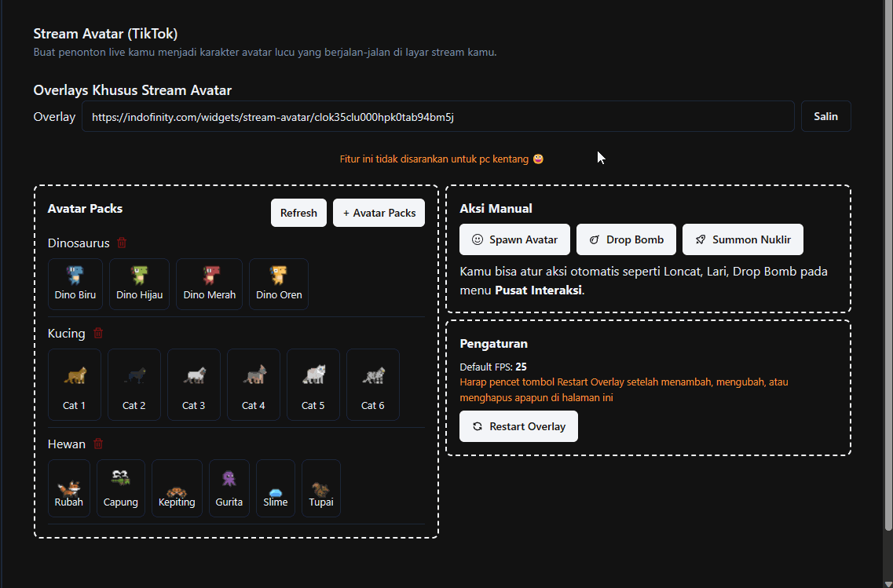Select the Gurita octopus avatar
This screenshot has height=588, width=893.
[x=229, y=488]
